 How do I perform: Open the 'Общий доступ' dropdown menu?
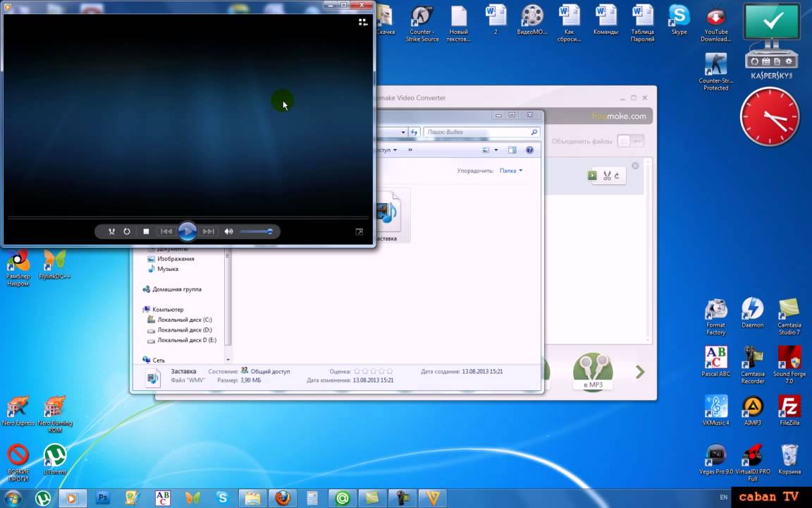[x=386, y=150]
